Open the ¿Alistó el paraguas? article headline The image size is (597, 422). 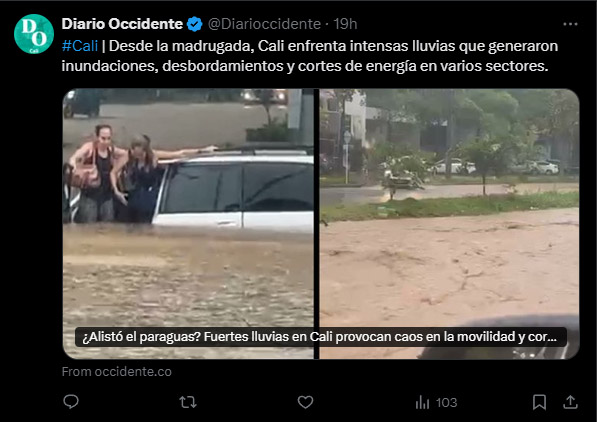point(320,337)
